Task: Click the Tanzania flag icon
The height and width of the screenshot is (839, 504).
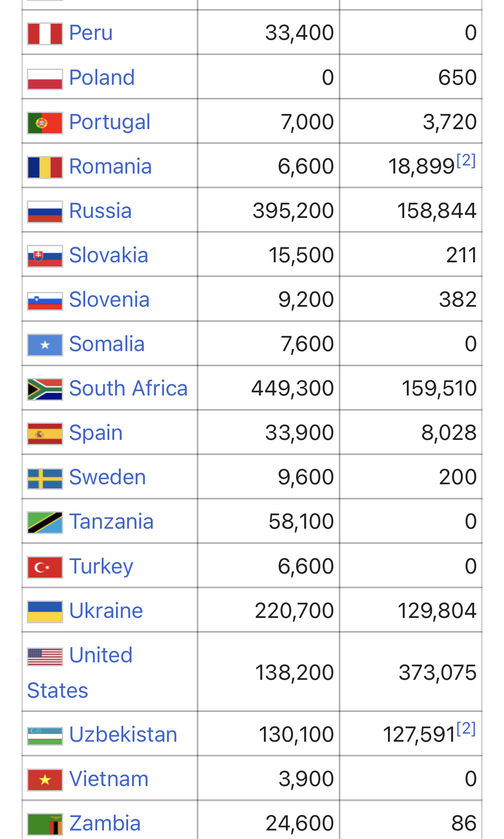Action: tap(45, 522)
